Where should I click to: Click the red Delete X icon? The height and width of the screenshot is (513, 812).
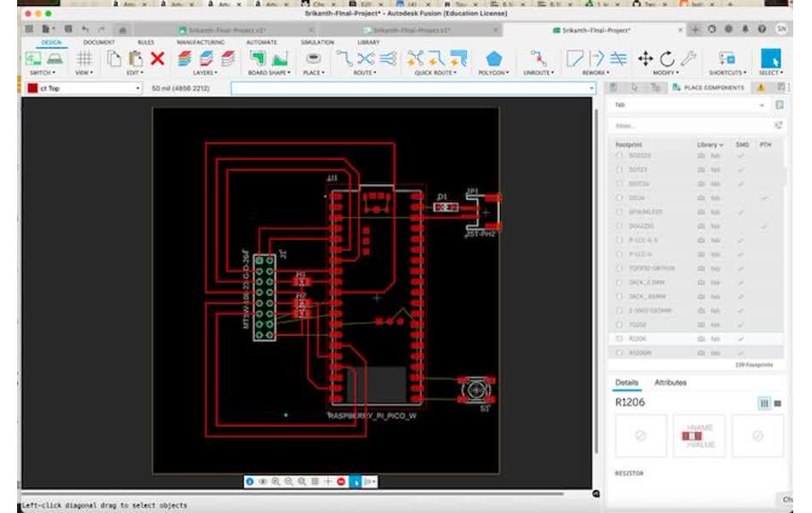tap(157, 59)
